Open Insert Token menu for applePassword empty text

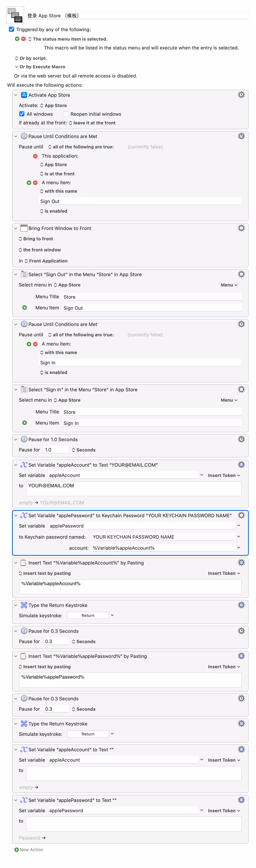tap(224, 811)
